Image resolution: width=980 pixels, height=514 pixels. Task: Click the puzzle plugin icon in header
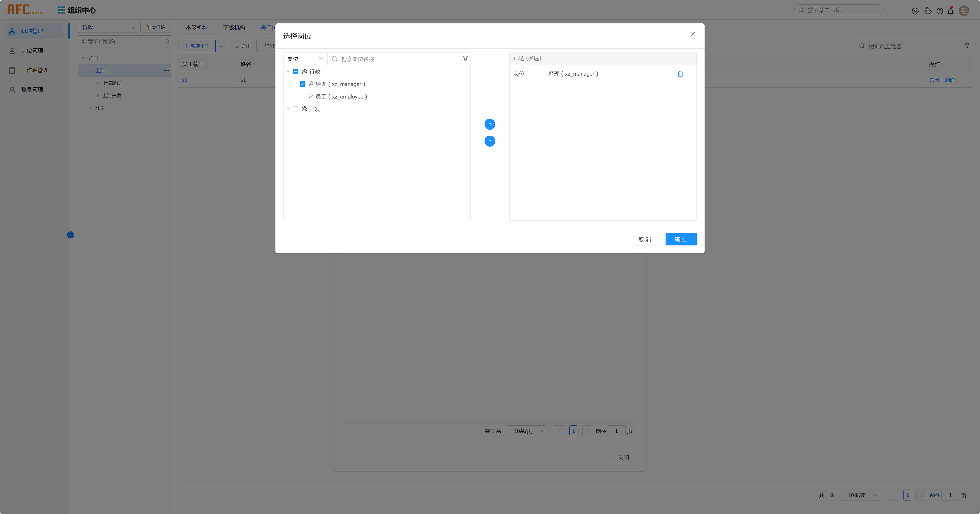(928, 11)
